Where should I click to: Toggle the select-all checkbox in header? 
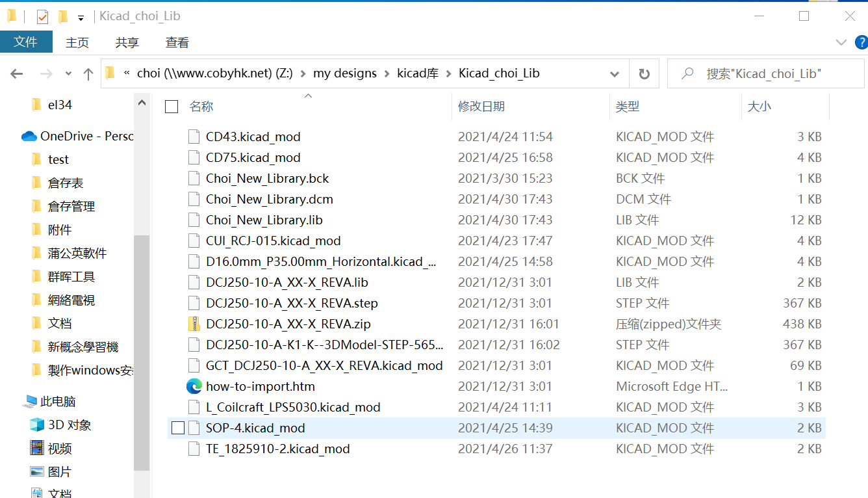pyautogui.click(x=172, y=107)
